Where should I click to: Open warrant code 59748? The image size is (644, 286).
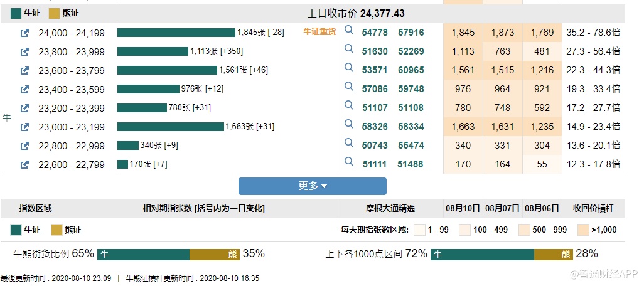tap(411, 89)
